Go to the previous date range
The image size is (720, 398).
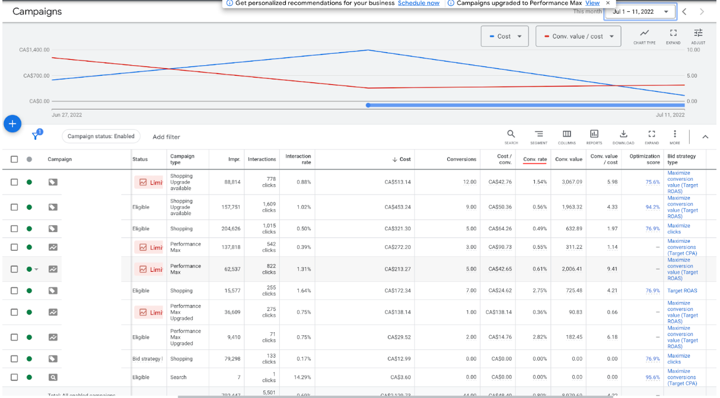coord(684,12)
